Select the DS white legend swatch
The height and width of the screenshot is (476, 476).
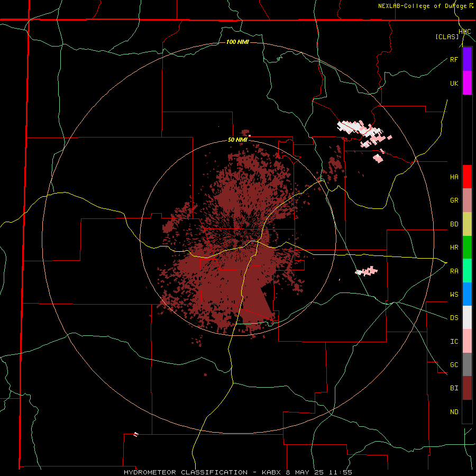pyautogui.click(x=467, y=317)
